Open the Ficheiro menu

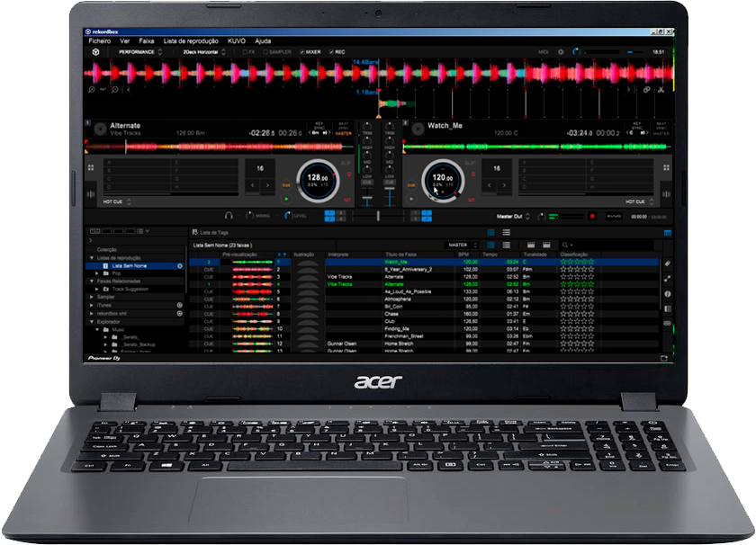pos(100,41)
